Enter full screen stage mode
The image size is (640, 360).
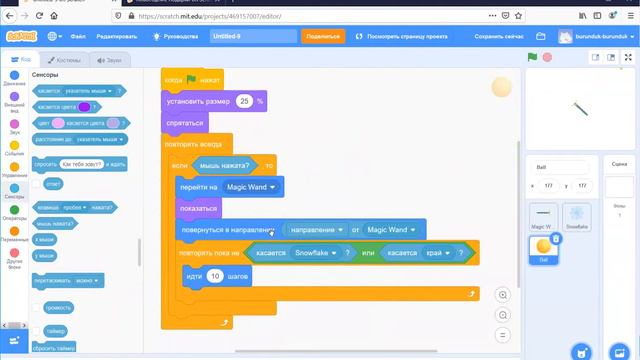click(628, 58)
